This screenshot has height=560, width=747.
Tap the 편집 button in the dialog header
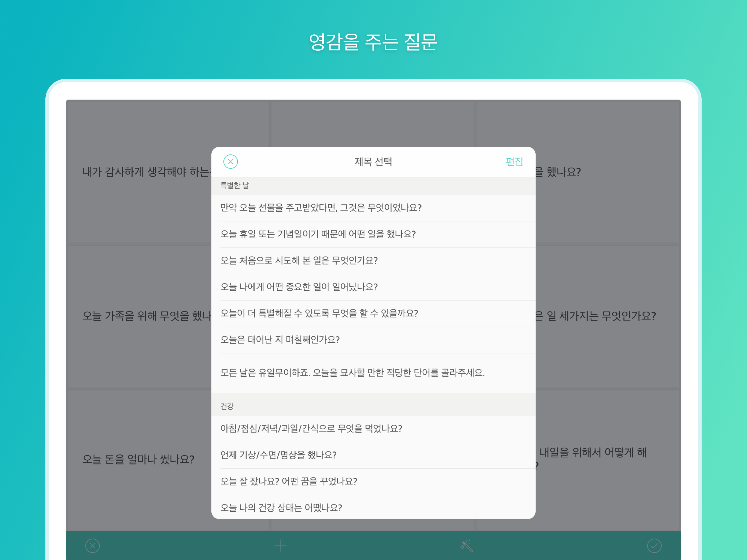tap(514, 161)
